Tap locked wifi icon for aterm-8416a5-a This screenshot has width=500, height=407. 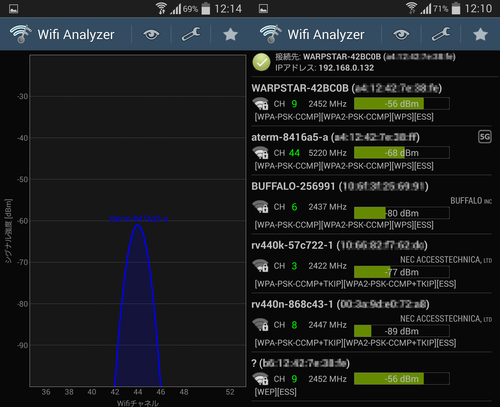pos(260,153)
